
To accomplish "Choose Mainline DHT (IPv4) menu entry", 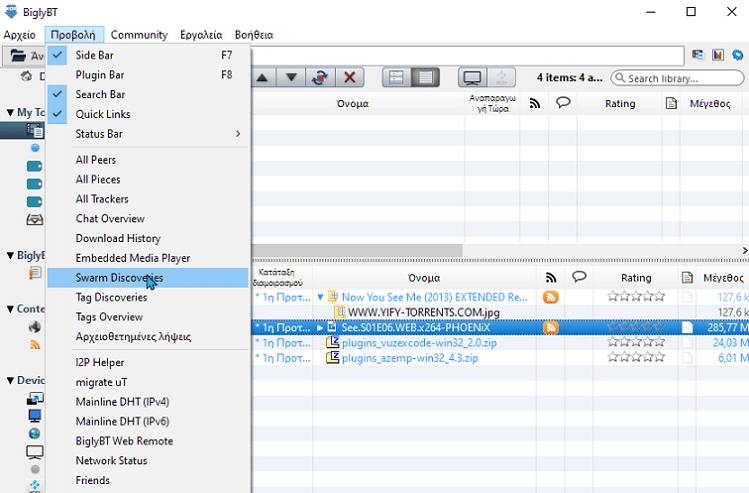I will (x=148, y=402).
